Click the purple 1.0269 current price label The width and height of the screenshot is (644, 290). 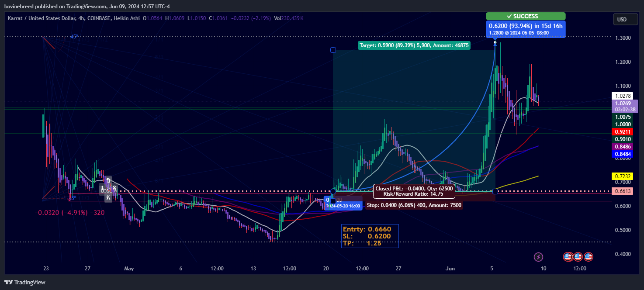click(x=624, y=104)
